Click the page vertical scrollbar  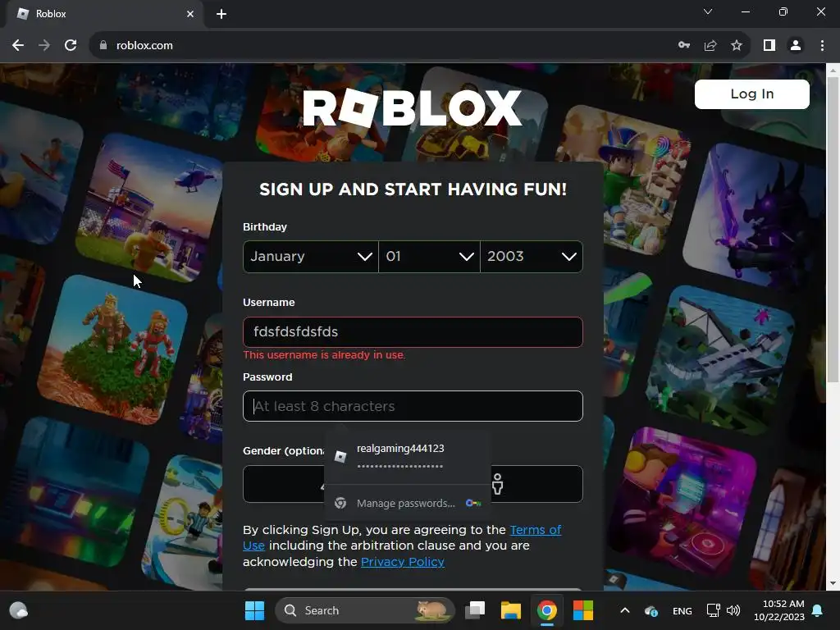click(x=833, y=231)
